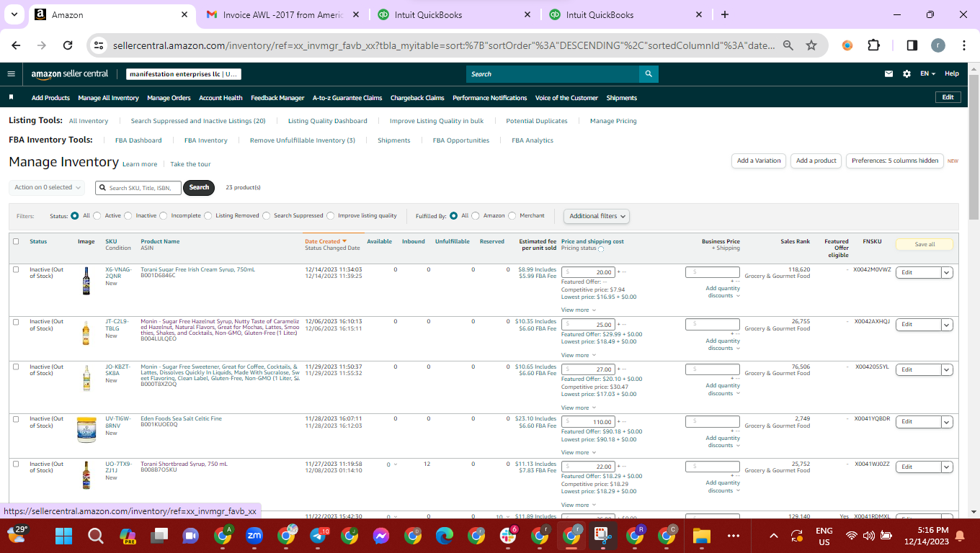Screen dimensions: 980x553
Task: Open Messenger from the taskbar
Action: point(381,536)
